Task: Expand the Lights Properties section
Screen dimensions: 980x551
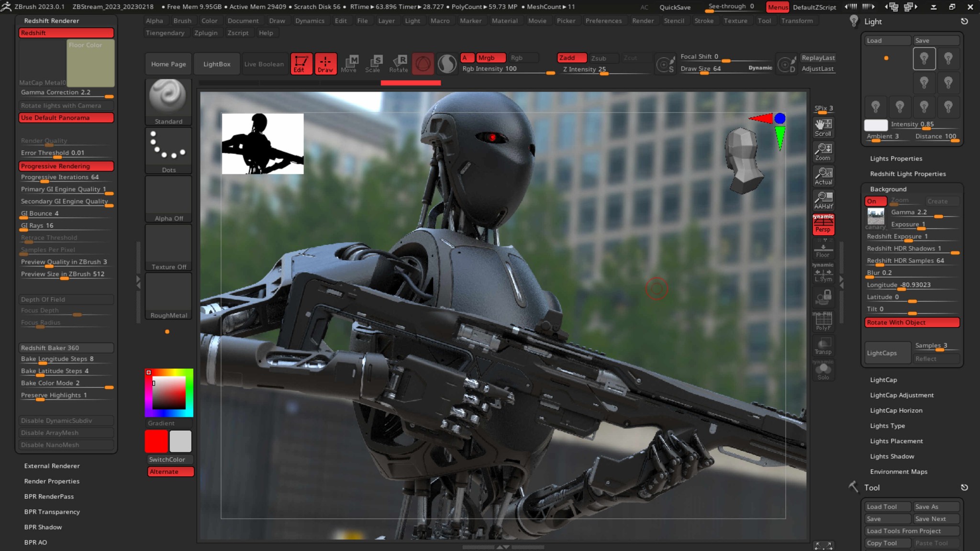Action: click(896, 158)
